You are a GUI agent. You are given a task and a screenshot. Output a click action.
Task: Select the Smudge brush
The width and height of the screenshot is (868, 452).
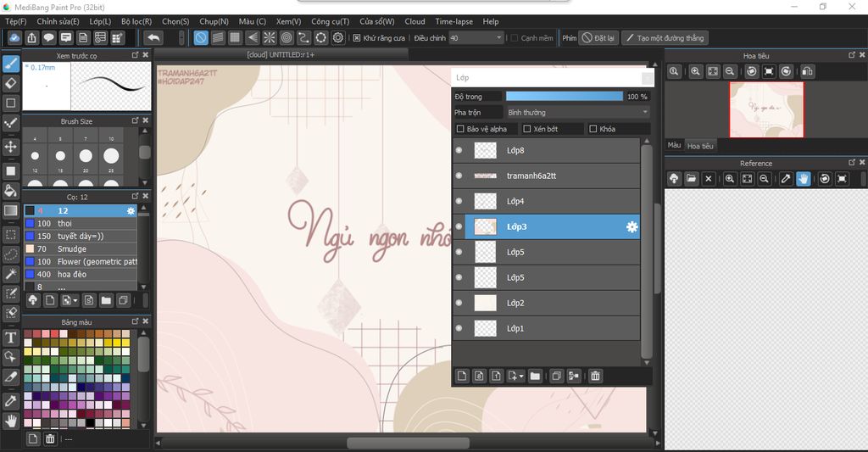click(x=81, y=249)
